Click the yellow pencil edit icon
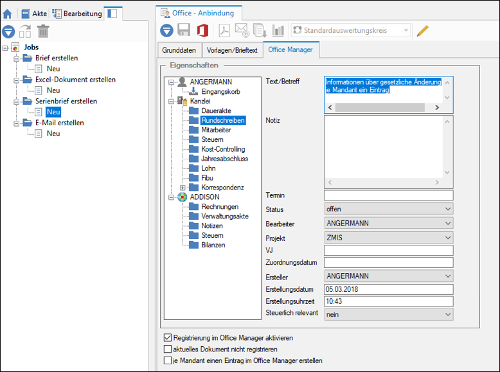Image resolution: width=500 pixels, height=372 pixels. [423, 31]
